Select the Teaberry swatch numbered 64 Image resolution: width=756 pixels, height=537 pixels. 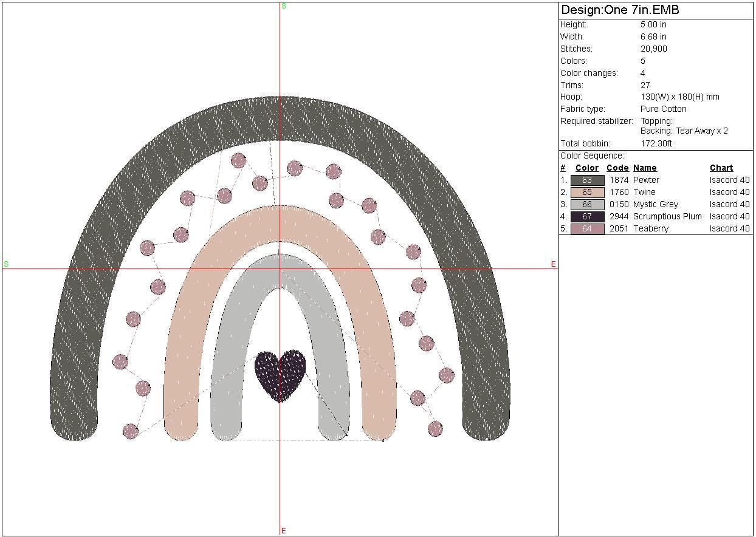tap(587, 228)
